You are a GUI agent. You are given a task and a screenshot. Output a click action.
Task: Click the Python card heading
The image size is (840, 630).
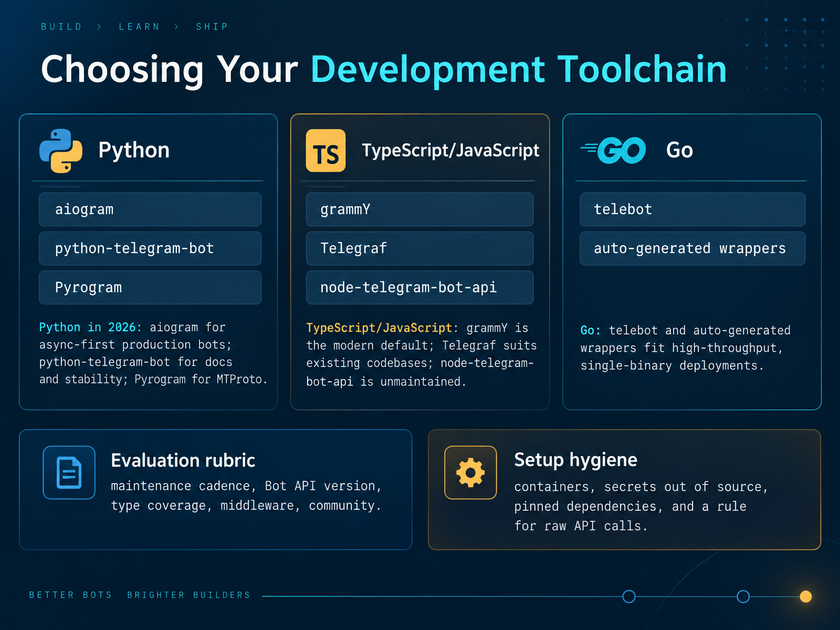[x=134, y=150]
